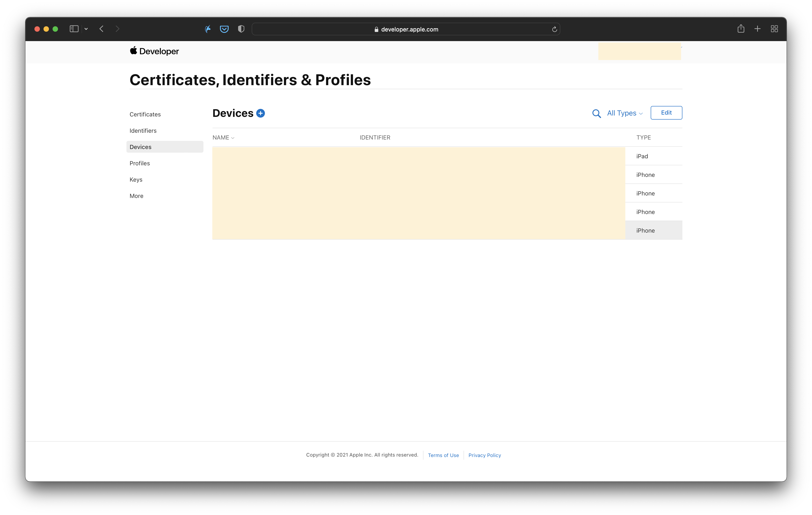Open privacy report shield icon

click(241, 29)
